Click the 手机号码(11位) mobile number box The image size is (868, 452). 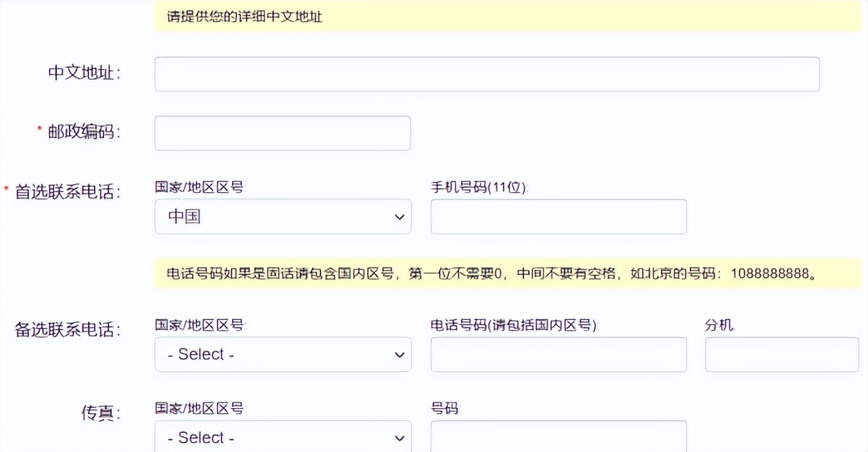pyautogui.click(x=558, y=216)
